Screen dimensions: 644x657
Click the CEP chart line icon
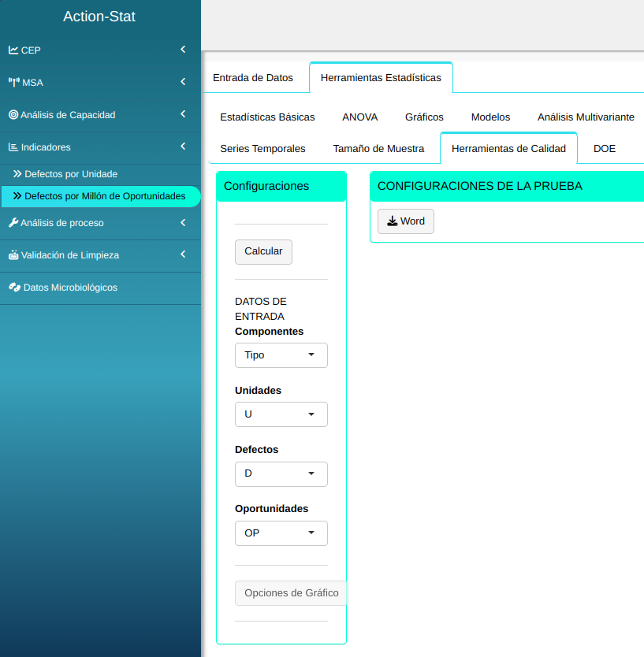[x=13, y=50]
